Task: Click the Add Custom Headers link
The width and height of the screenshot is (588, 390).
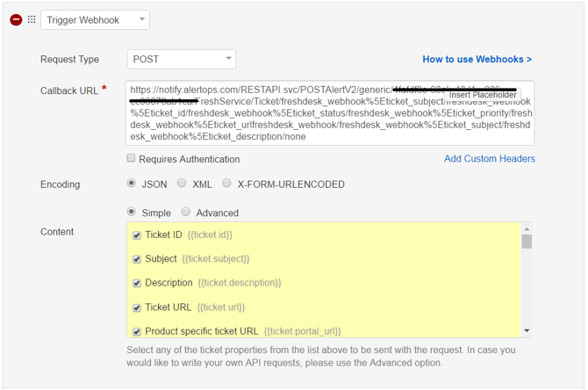Action: 489,159
